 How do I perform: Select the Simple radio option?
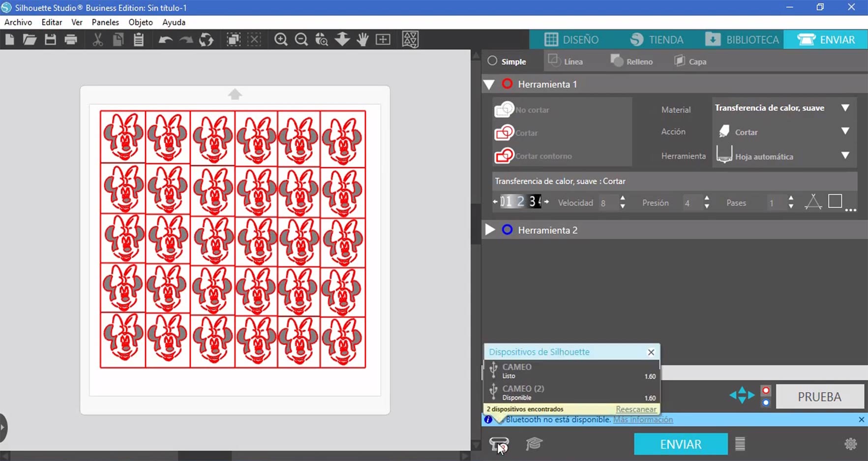(492, 61)
